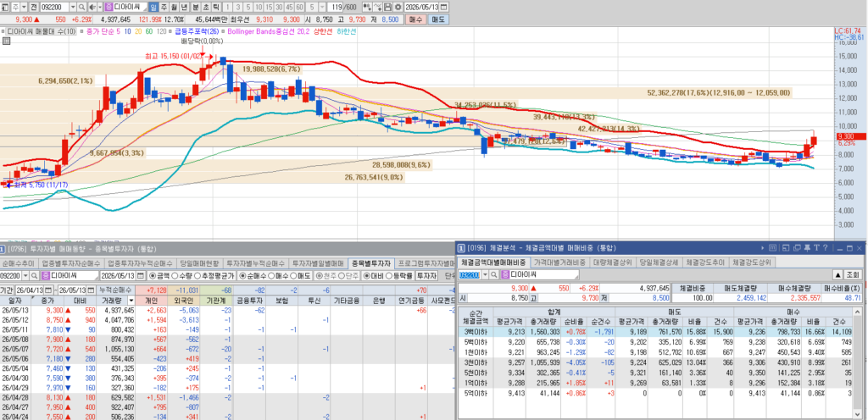
Task: Switch to 업종별투자자순매수 tab
Action: pos(71,263)
